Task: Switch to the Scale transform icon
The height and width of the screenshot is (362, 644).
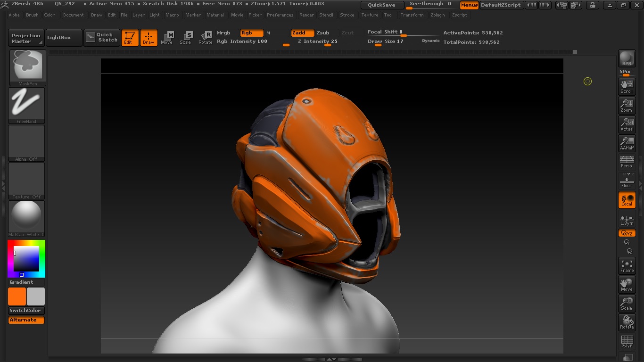Action: click(186, 38)
